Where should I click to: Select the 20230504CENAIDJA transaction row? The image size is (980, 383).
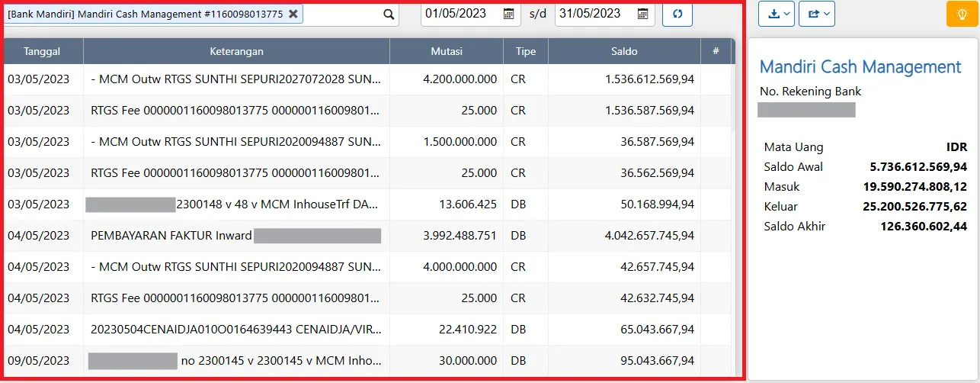pos(235,330)
